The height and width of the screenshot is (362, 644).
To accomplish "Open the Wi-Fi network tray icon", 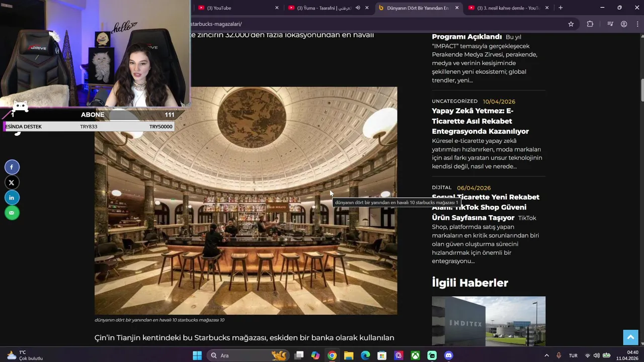I will (x=587, y=355).
